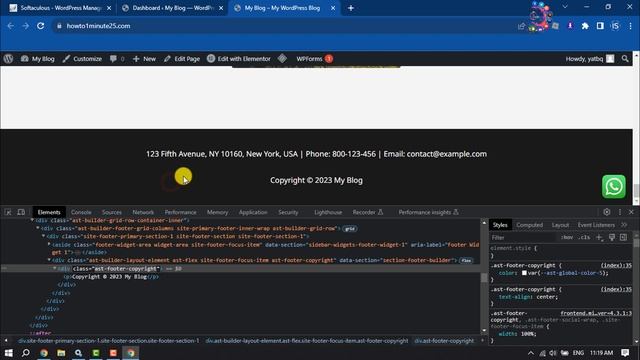The image size is (640, 360).
Task: Open a new browser tab
Action: [351, 8]
